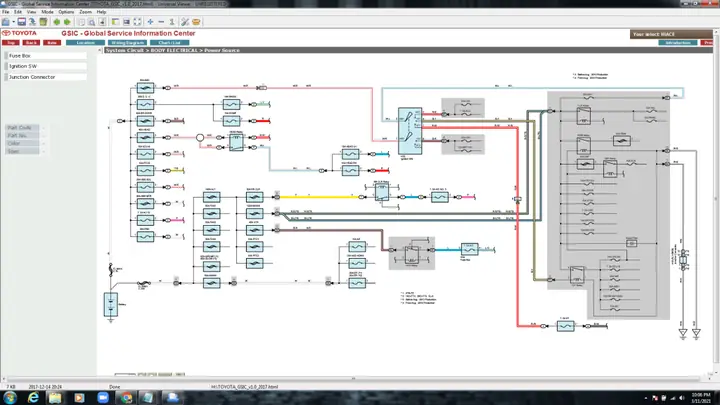
Task: Click the partially visible red button beside Introduction
Action: [x=707, y=43]
